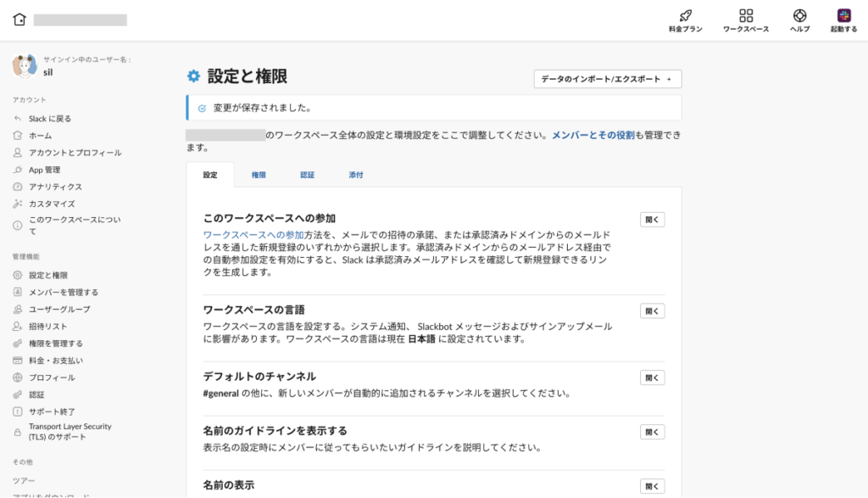This screenshot has height=498, width=868.
Task: Open ワークスペース grid icon
Action: pyautogui.click(x=745, y=16)
